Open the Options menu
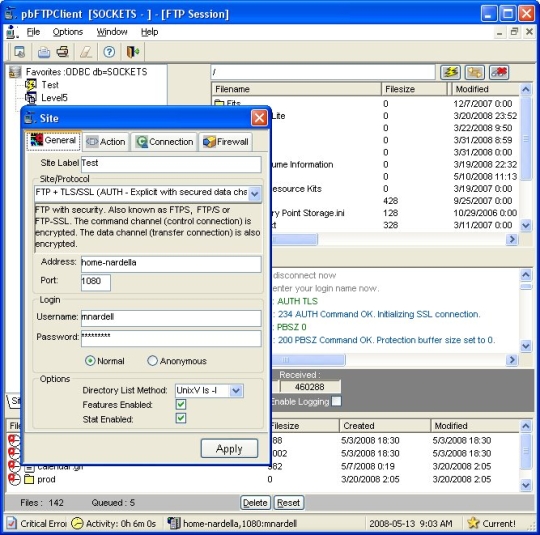The width and height of the screenshot is (540, 535). pos(68,32)
